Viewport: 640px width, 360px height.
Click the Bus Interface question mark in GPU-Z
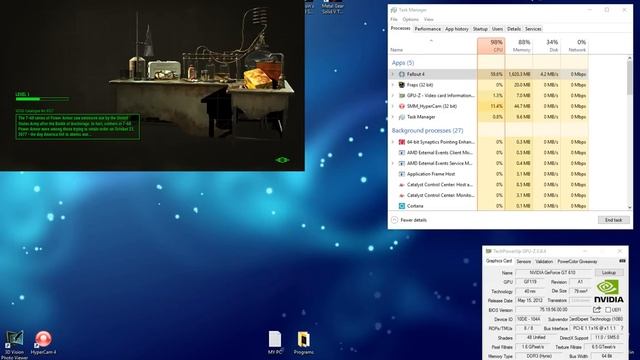(x=622, y=328)
